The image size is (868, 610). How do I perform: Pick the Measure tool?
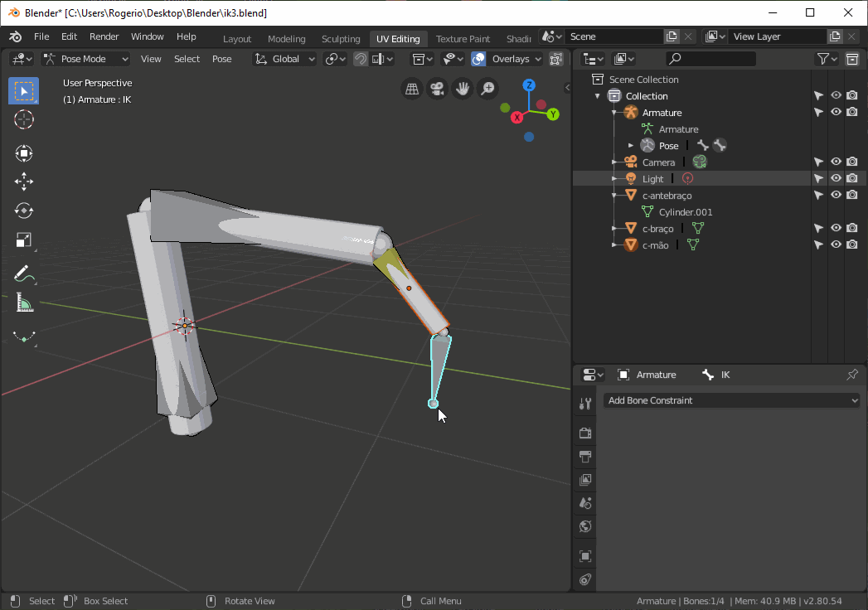click(23, 303)
